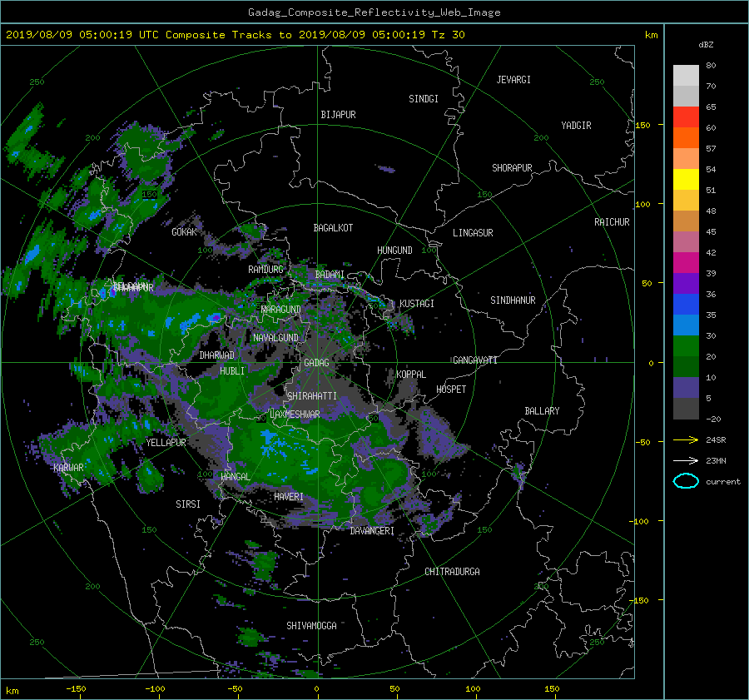Select the red 65 dBZ color swatch
749x700 pixels.
[x=686, y=117]
